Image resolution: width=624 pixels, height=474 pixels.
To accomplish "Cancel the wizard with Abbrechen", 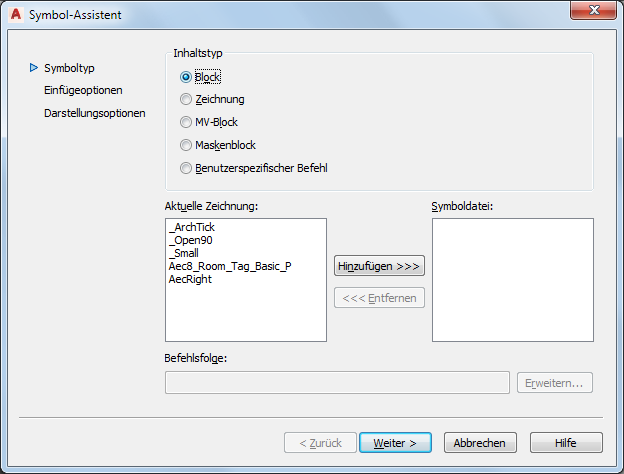I will coord(480,442).
